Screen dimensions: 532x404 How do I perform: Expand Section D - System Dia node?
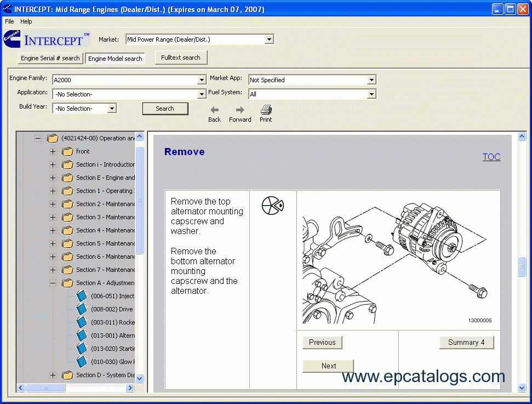[53, 375]
